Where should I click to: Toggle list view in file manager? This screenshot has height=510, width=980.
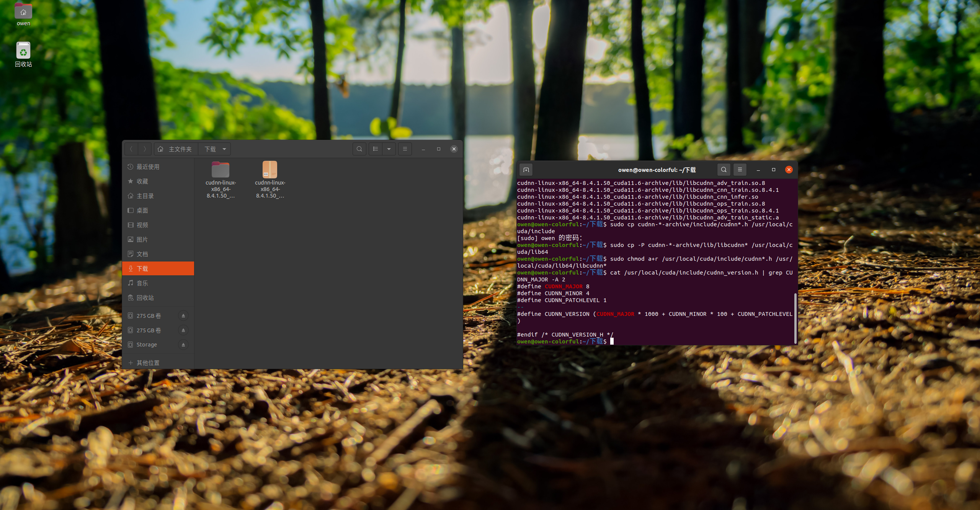(x=376, y=149)
